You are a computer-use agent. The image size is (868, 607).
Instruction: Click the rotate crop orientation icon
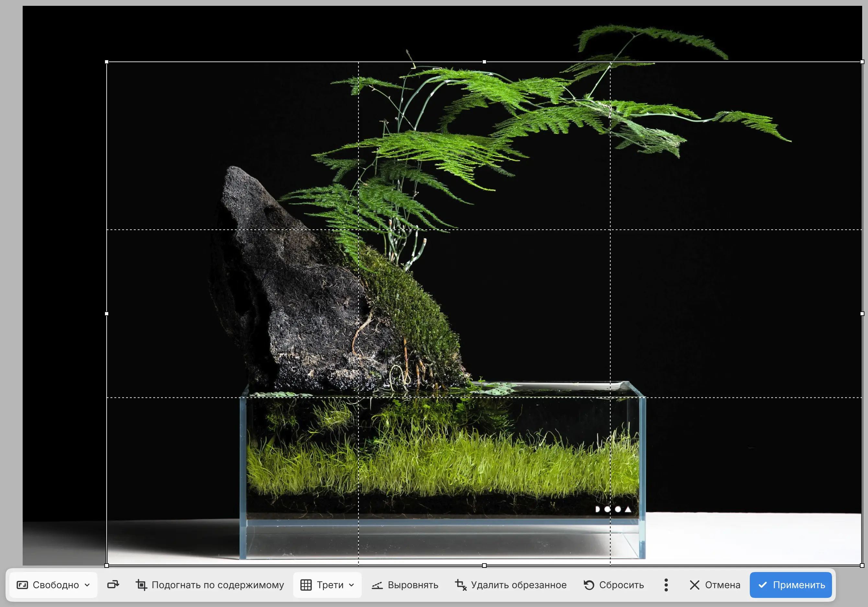click(113, 585)
